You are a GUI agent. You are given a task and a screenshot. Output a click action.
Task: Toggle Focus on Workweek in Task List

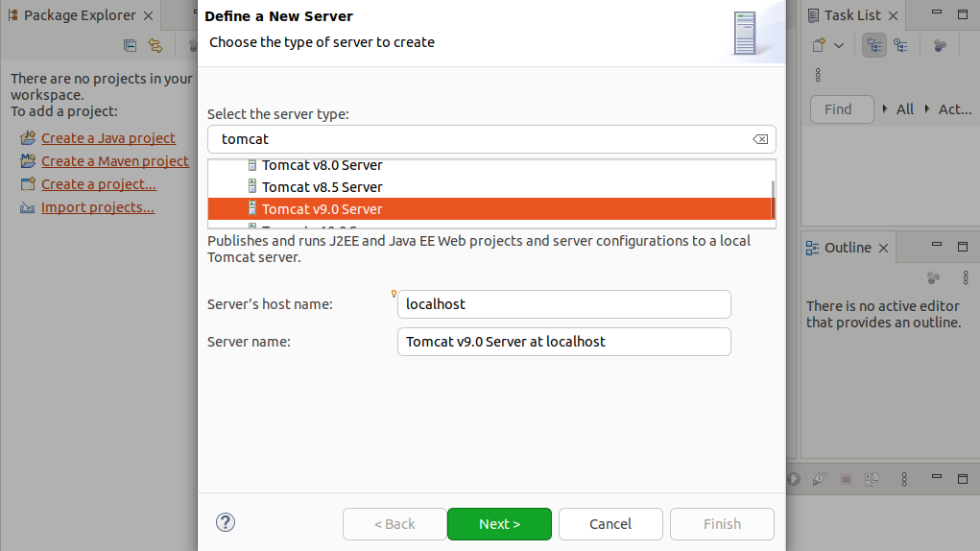pos(940,46)
